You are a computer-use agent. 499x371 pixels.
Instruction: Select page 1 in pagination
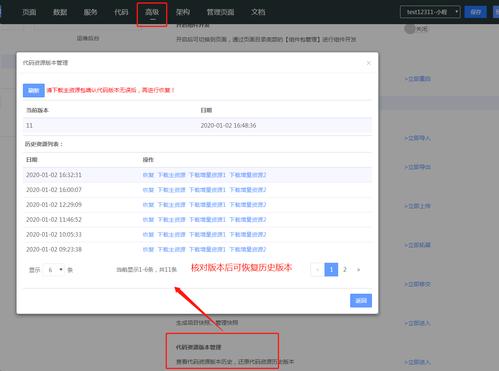coord(331,270)
